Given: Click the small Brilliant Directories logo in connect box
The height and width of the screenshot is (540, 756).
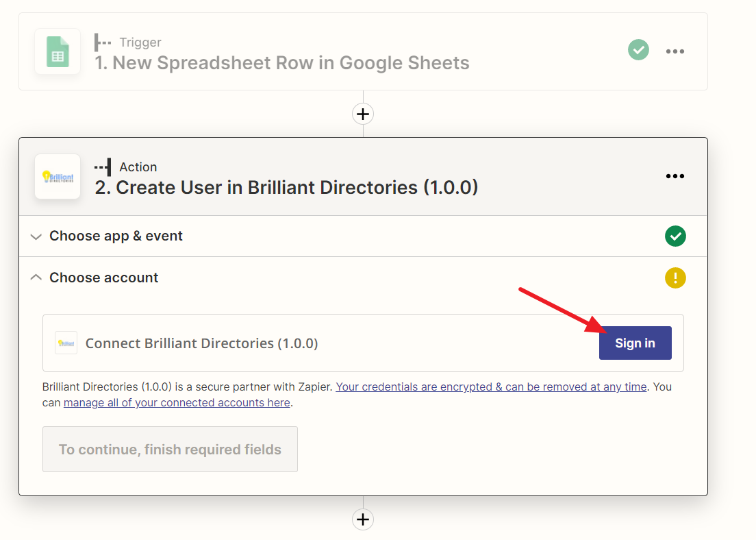Looking at the screenshot, I should click(x=66, y=343).
